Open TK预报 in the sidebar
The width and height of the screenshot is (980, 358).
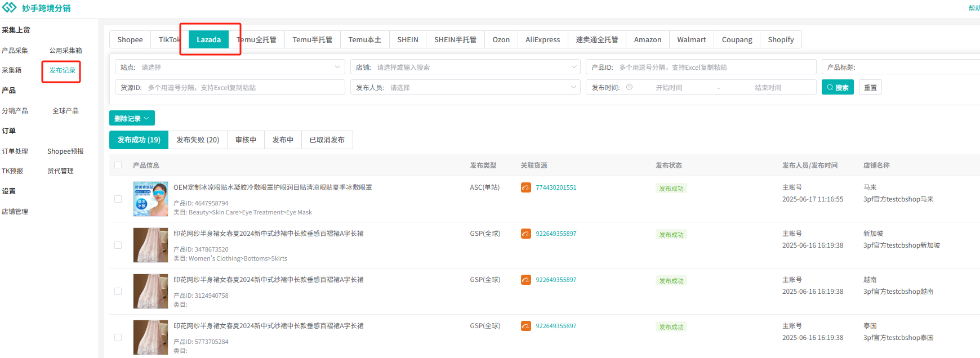click(x=12, y=171)
